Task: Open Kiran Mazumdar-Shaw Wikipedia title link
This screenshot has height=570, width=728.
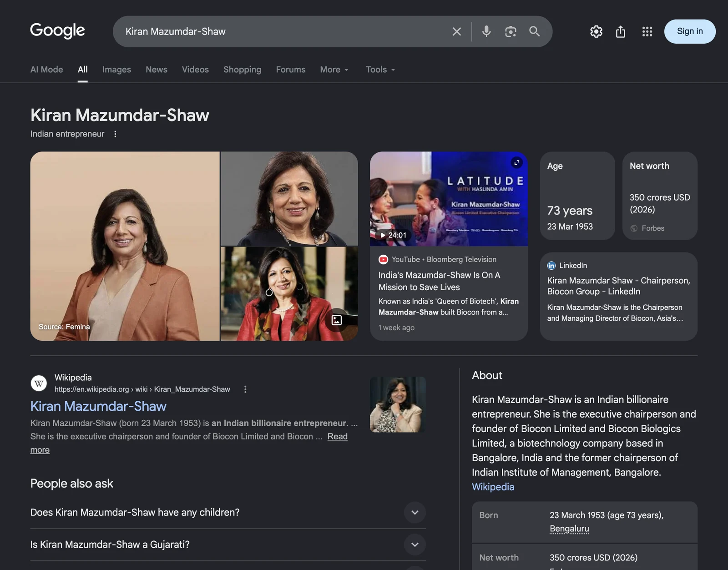Action: point(98,406)
